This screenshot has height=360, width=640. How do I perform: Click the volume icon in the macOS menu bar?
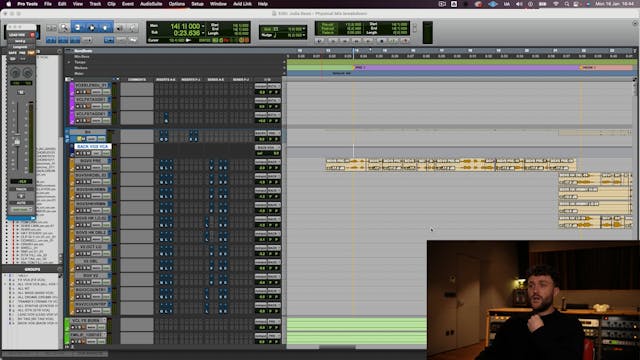click(519, 4)
